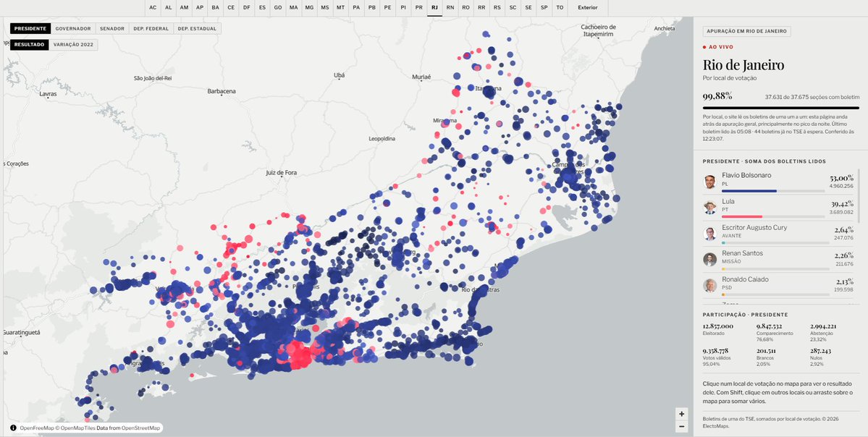The width and height of the screenshot is (868, 437).
Task: Click Flavio Bolsonaro's candidate photo
Action: 709,182
